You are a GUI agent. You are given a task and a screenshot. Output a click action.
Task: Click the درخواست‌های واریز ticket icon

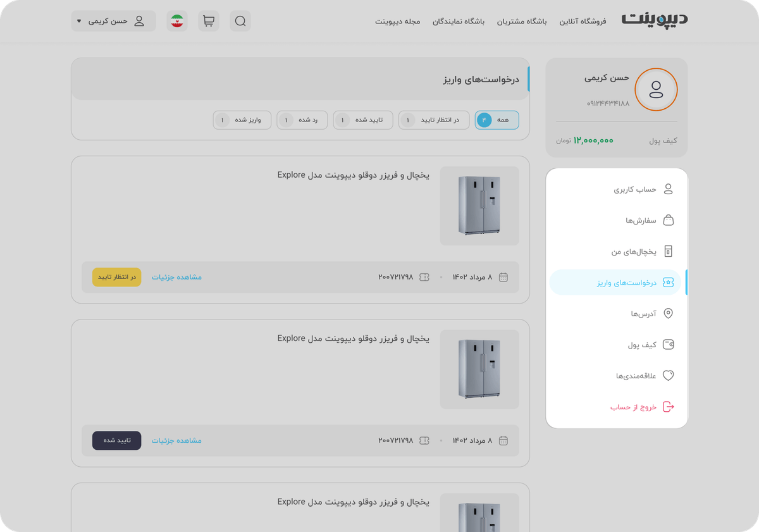[x=668, y=283]
